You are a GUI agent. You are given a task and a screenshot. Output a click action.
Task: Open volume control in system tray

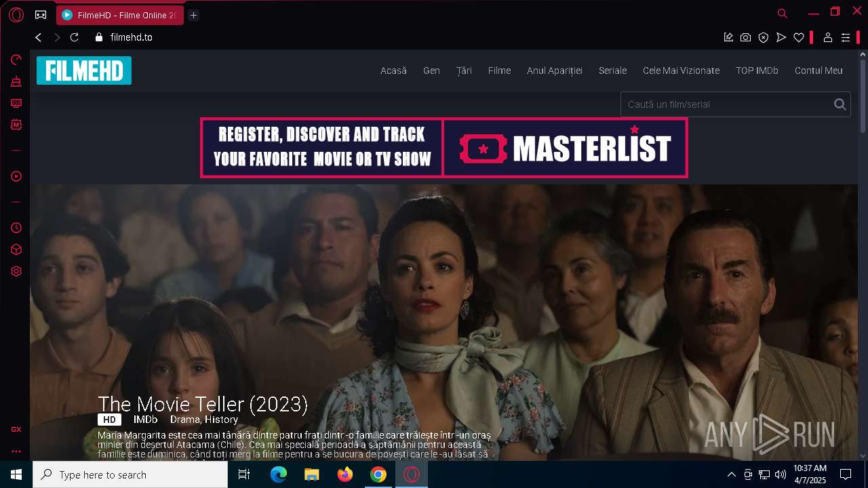point(781,474)
